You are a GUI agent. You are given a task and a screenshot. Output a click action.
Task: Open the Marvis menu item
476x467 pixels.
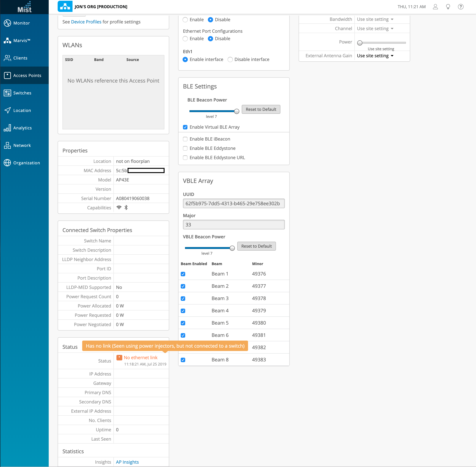point(22,41)
